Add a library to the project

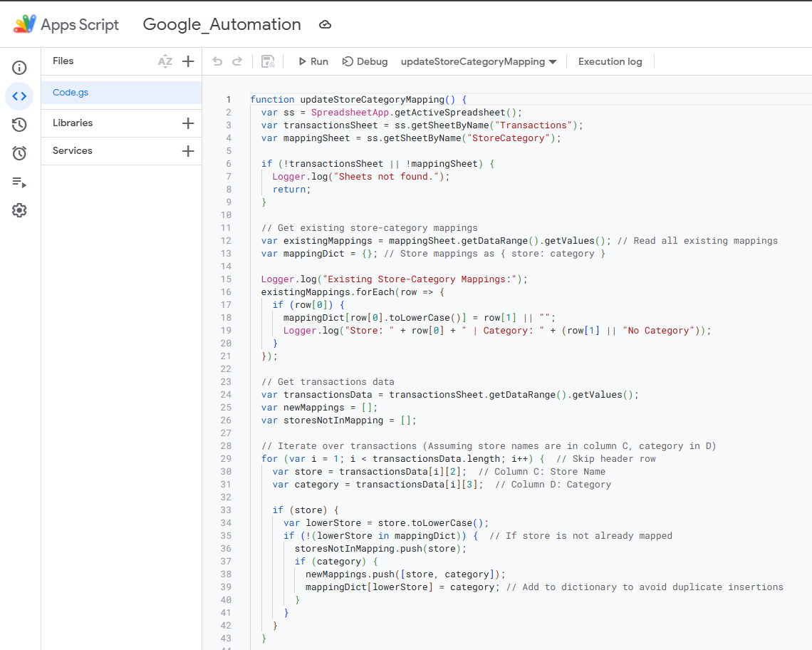click(x=188, y=123)
